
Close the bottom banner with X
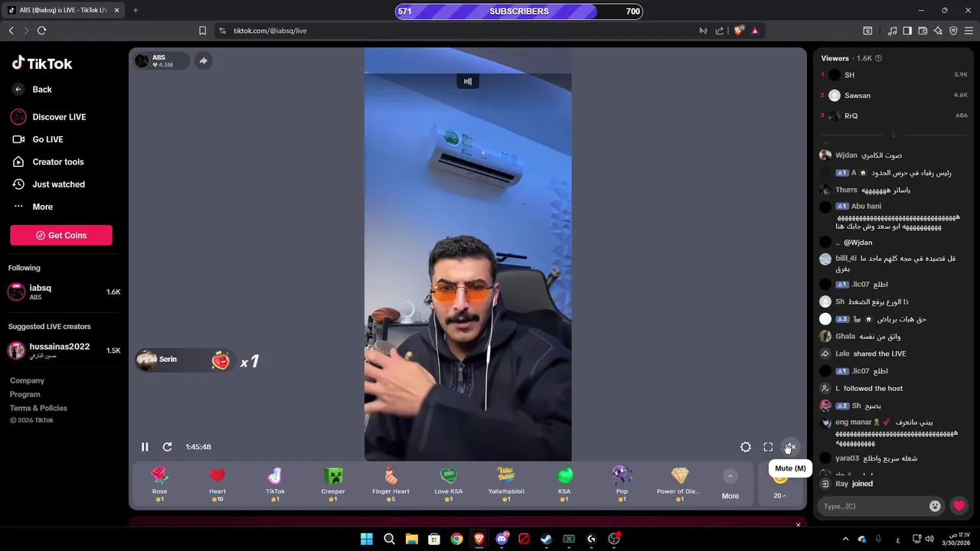pos(798,525)
